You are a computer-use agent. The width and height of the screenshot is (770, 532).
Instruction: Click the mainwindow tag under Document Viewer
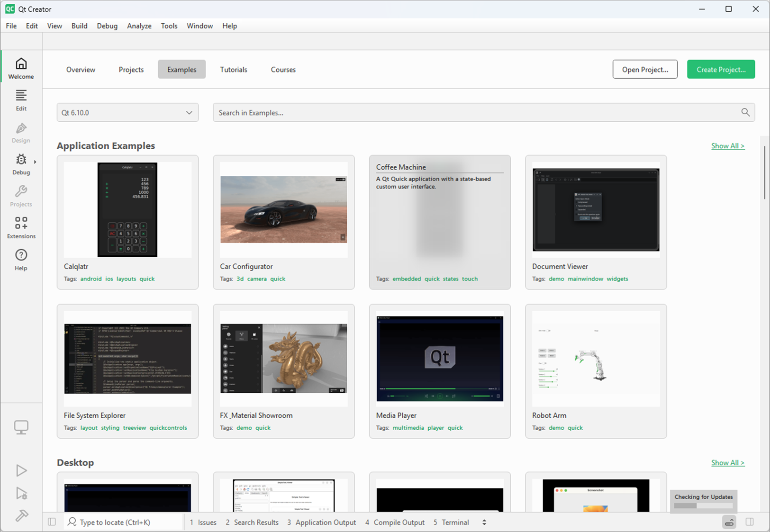point(586,279)
